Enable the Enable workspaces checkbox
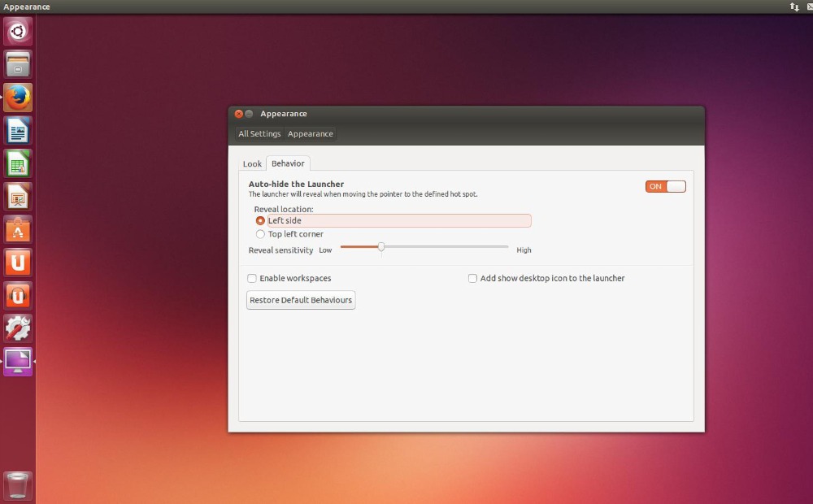This screenshot has width=813, height=504. tap(252, 278)
